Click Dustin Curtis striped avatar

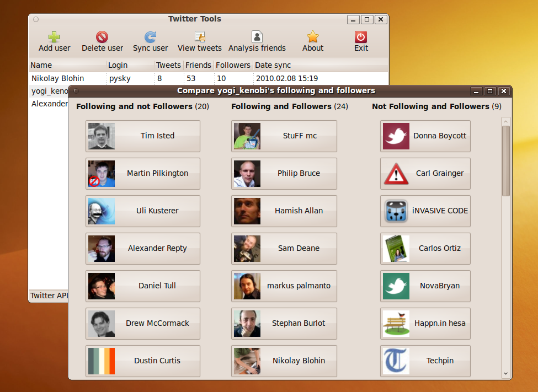point(102,361)
